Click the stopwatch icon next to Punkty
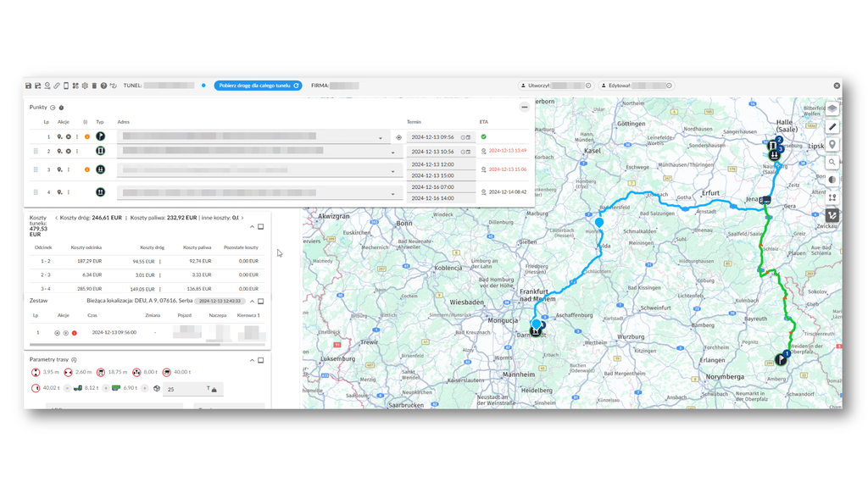Viewport: 868px width, 488px height. pos(61,108)
